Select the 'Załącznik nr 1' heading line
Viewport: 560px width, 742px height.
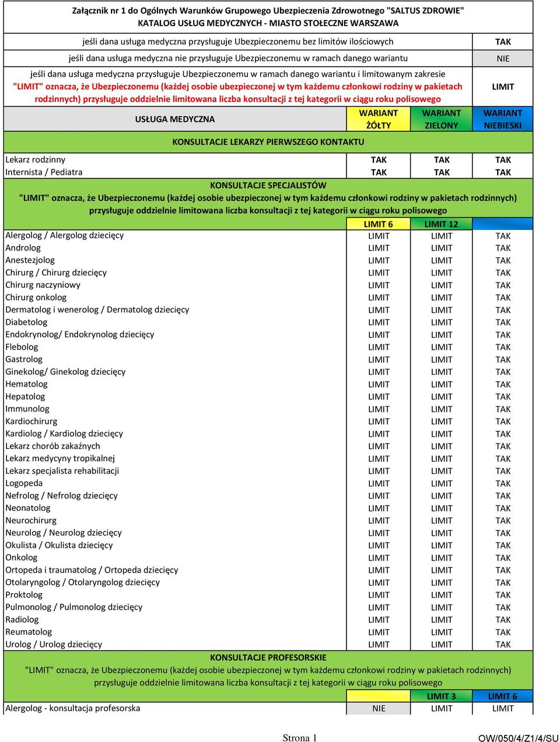point(268,11)
